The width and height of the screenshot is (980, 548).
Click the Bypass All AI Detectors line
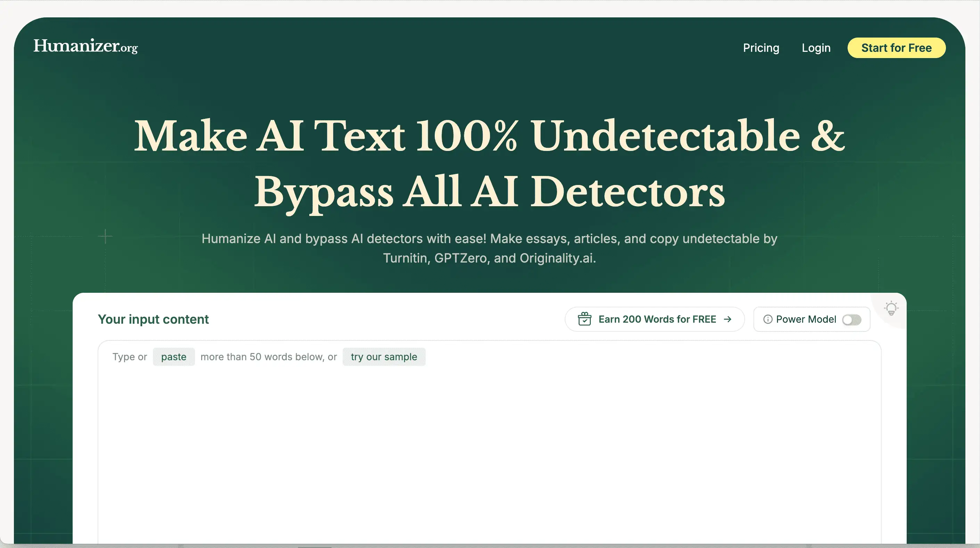click(489, 192)
